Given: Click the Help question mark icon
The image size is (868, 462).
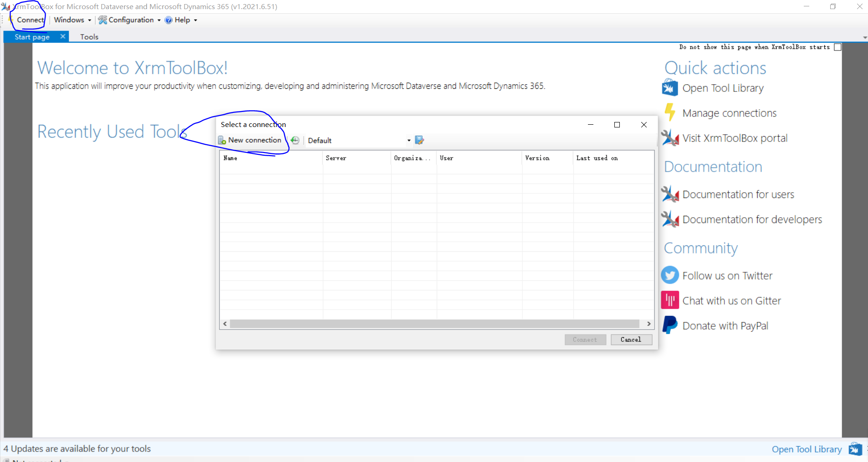Looking at the screenshot, I should coord(168,20).
